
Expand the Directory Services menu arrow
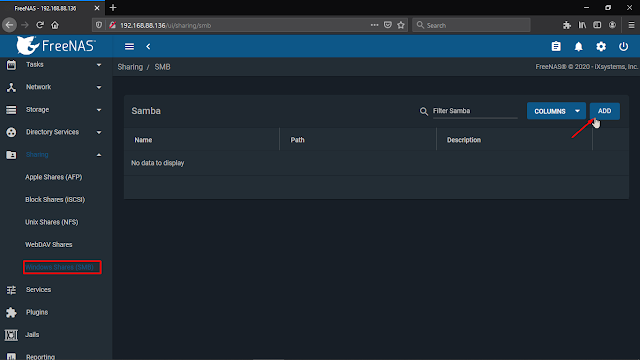click(x=99, y=132)
